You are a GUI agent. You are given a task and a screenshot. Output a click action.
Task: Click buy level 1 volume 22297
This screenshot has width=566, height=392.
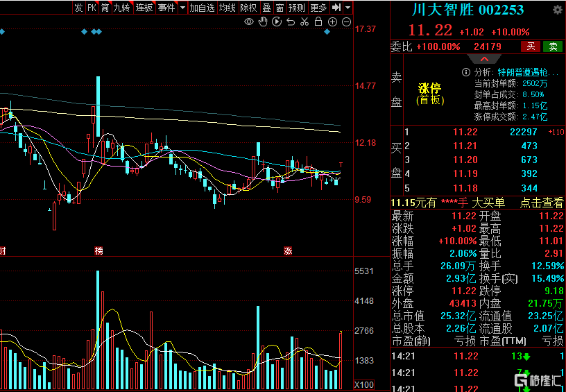pyautogui.click(x=524, y=132)
